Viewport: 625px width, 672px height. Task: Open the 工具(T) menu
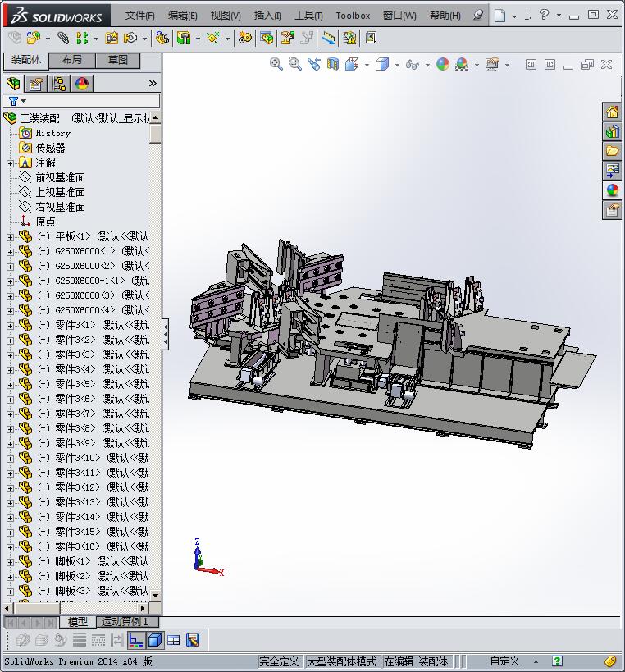(x=308, y=16)
